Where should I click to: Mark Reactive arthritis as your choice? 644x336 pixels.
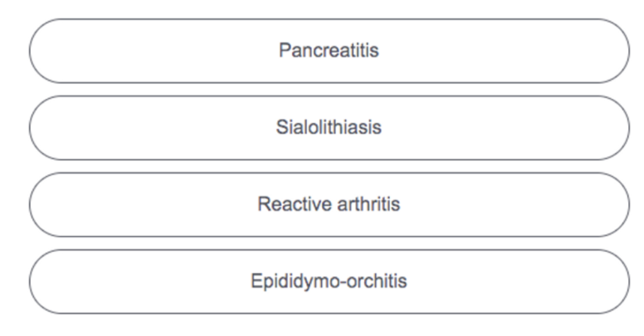(x=329, y=204)
